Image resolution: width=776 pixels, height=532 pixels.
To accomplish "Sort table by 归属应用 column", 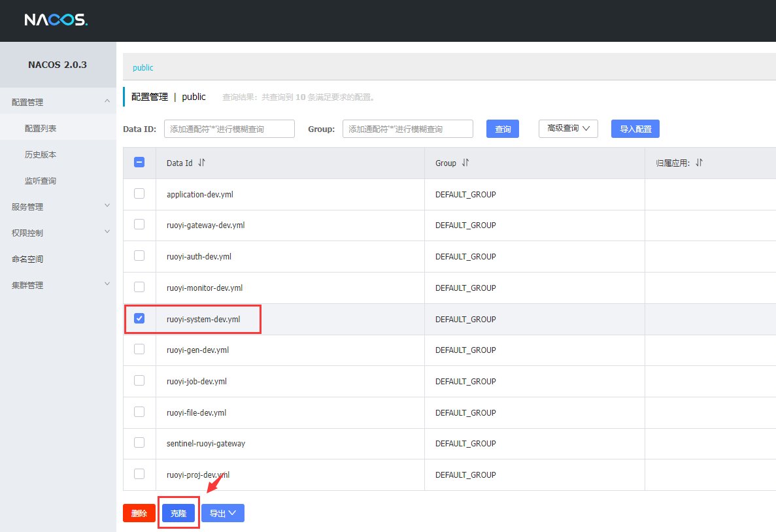I will [699, 162].
